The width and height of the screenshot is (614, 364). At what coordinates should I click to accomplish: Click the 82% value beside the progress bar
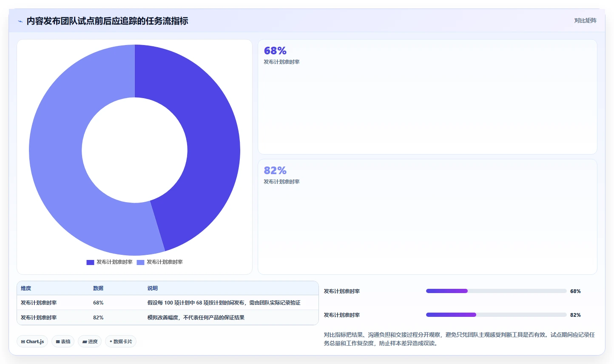(575, 315)
